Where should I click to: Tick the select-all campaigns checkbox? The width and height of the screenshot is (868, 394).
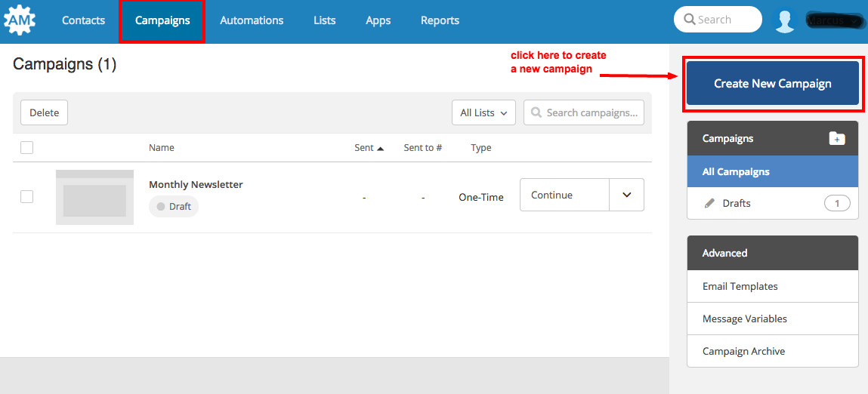click(x=26, y=147)
